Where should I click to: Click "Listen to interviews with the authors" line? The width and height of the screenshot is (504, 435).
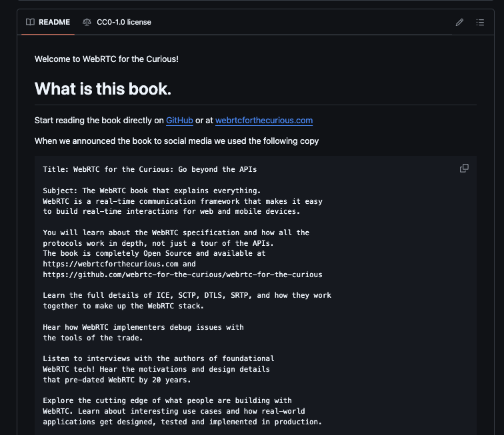(159, 358)
